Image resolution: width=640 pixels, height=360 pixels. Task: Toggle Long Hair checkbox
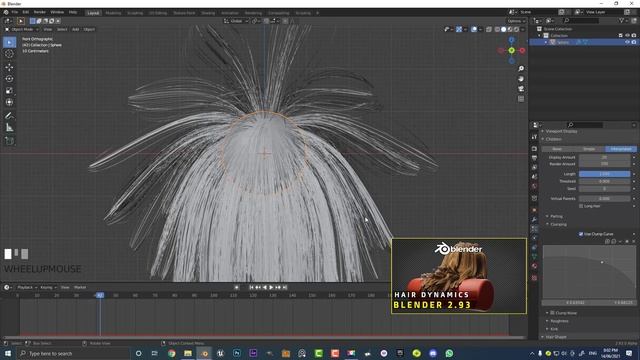[581, 206]
